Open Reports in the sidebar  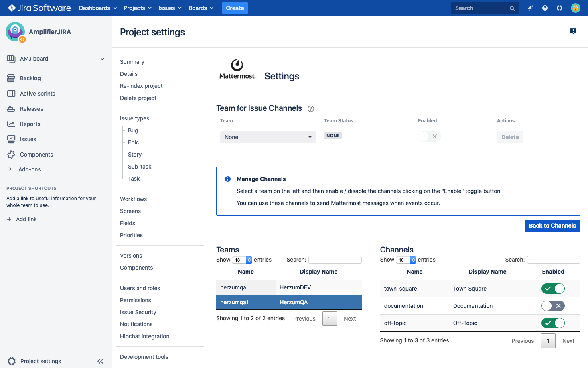(x=30, y=124)
